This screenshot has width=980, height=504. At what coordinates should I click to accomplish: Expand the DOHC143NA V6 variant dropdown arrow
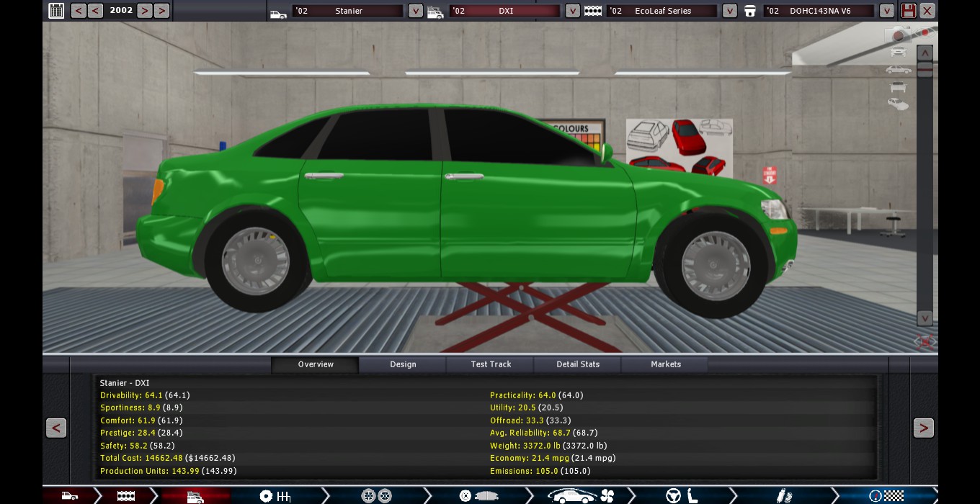887,11
